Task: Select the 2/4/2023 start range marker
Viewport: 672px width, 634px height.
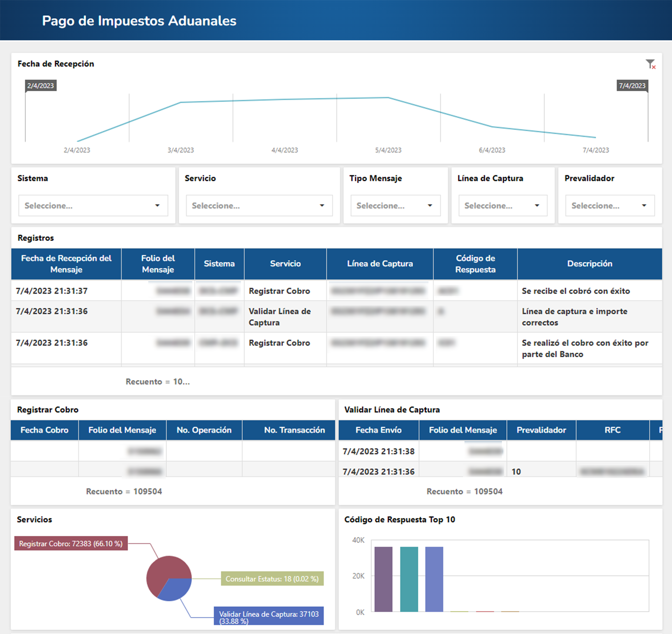Action: 41,86
